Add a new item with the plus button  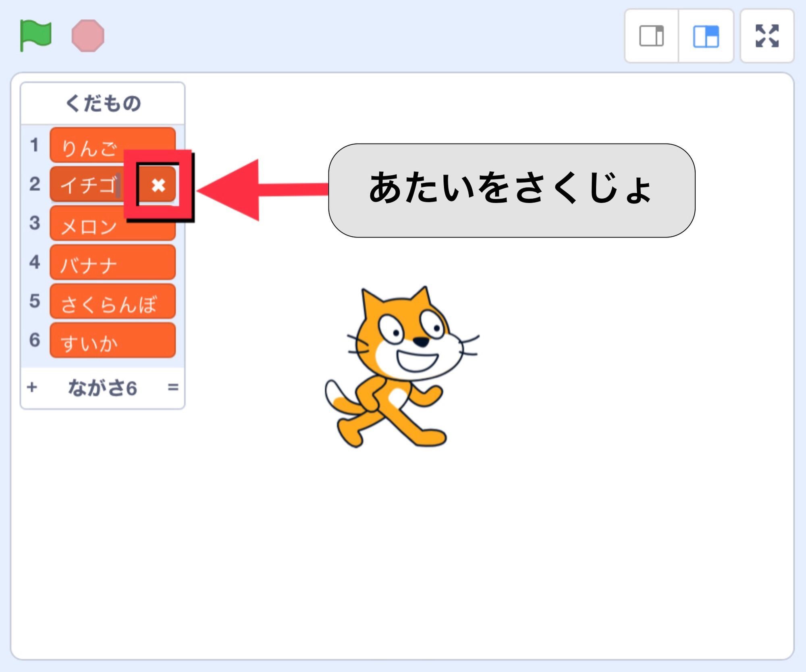[x=32, y=387]
